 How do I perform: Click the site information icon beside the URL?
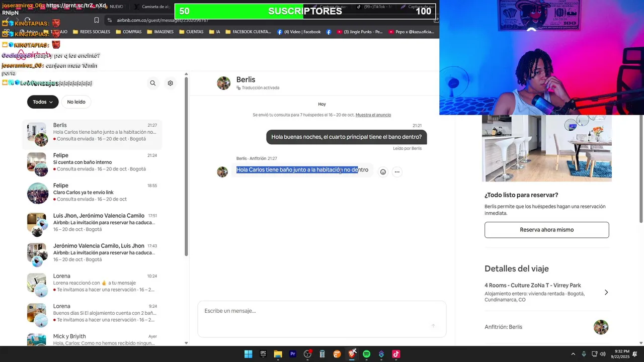coord(109,20)
